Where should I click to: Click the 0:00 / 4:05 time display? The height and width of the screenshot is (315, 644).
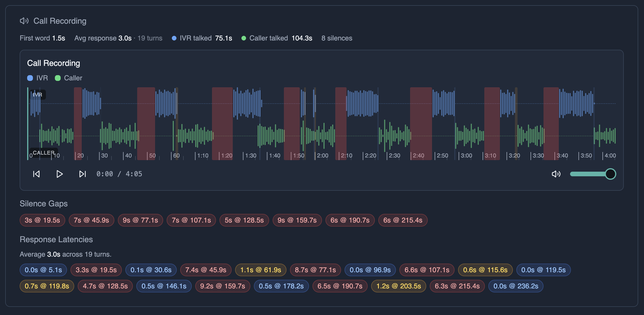pyautogui.click(x=119, y=174)
